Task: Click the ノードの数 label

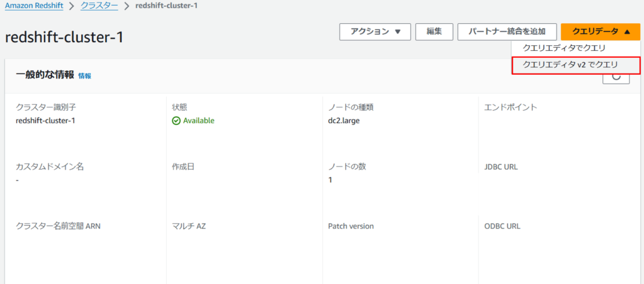Action: [x=347, y=167]
